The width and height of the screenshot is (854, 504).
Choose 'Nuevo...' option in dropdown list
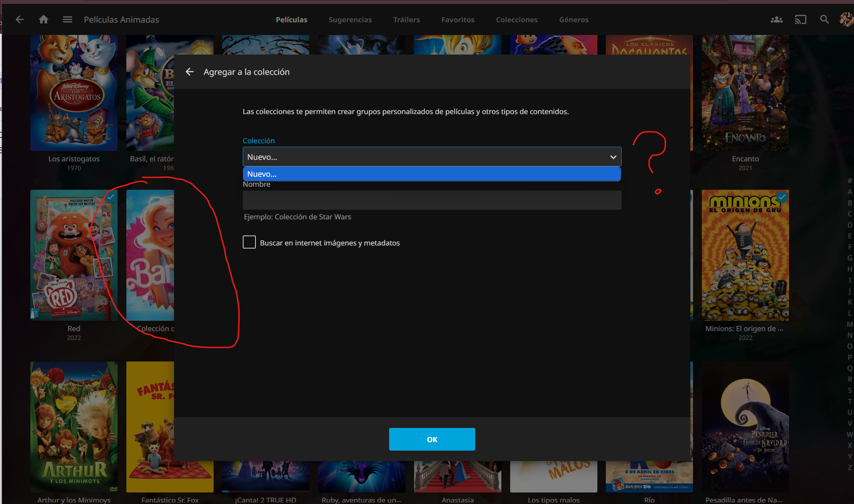pyautogui.click(x=431, y=174)
